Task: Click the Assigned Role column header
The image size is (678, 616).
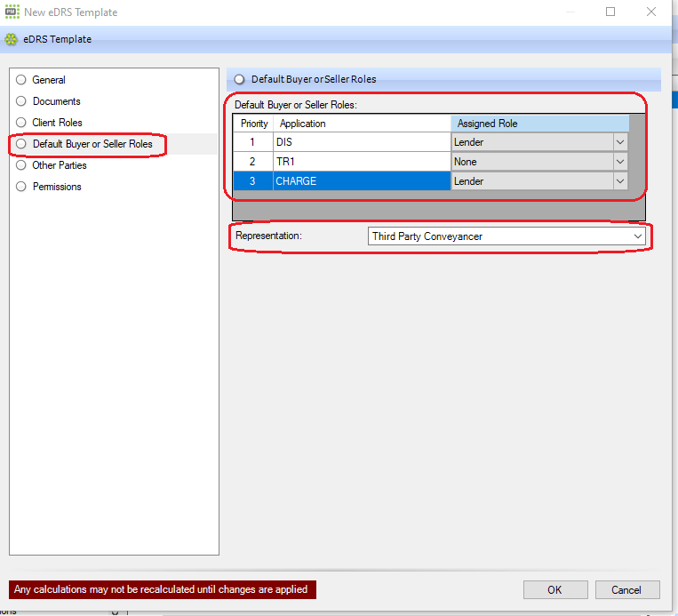Action: click(539, 124)
